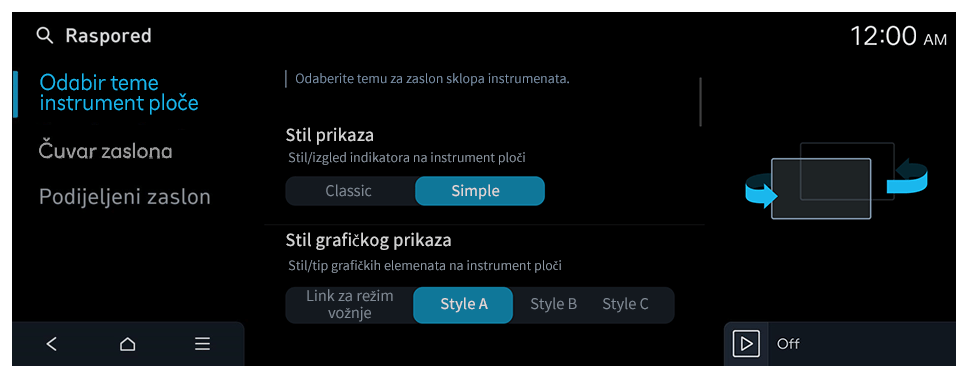Tap the media play icon box
Viewport: 968px width, 378px height.
pos(746,344)
